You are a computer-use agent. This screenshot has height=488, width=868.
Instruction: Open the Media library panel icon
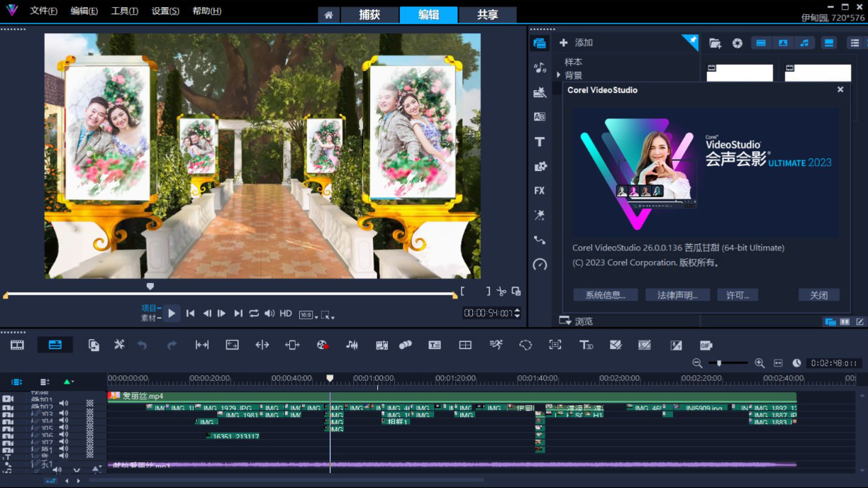tap(540, 43)
